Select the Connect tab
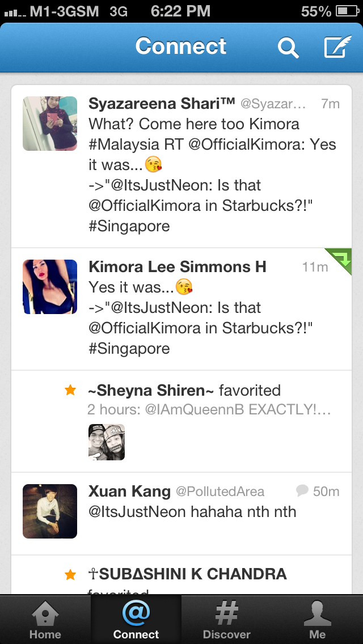 click(x=136, y=620)
